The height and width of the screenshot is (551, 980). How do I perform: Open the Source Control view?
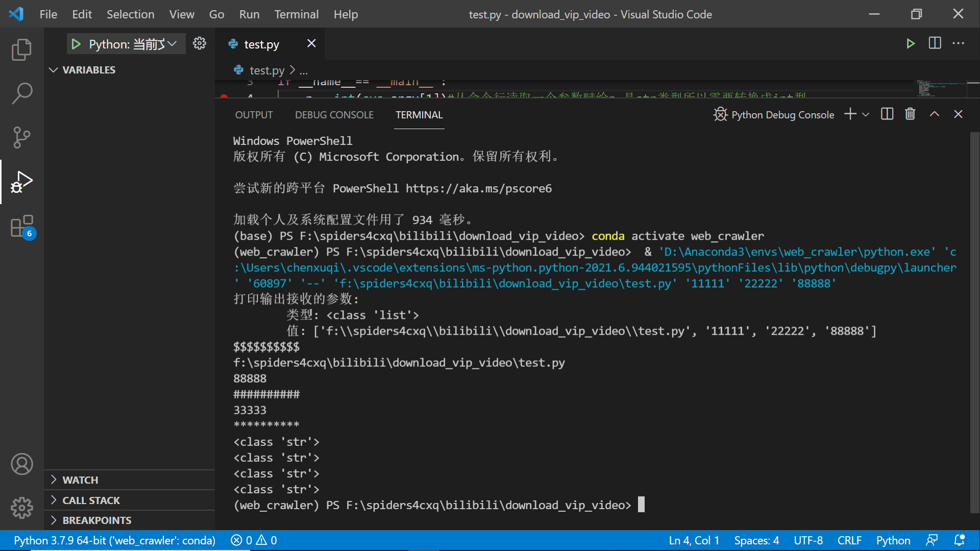21,137
